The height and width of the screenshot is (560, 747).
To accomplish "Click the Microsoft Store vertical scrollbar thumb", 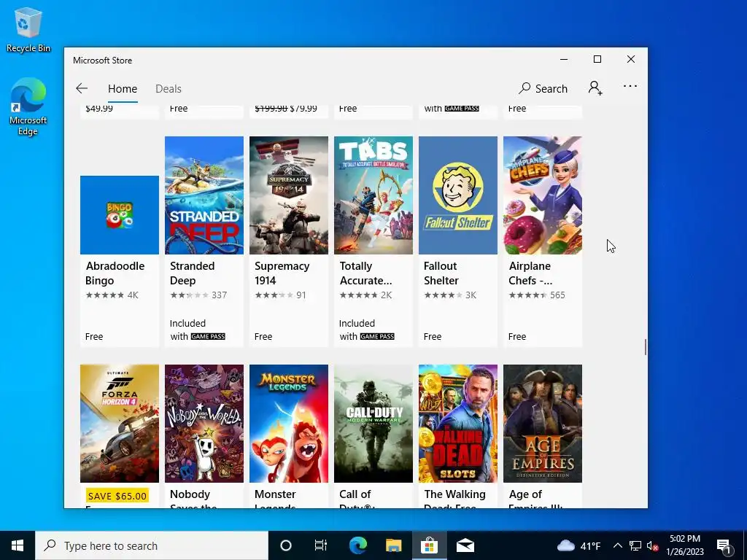I will coord(645,347).
